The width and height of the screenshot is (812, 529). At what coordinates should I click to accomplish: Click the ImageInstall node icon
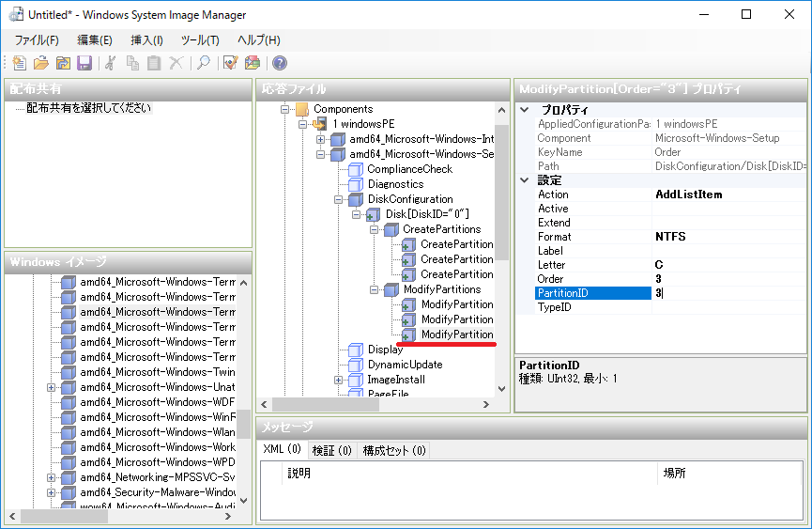355,380
